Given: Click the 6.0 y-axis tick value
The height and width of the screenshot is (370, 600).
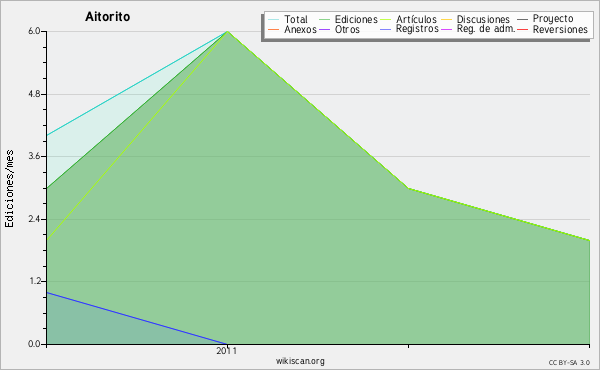Looking at the screenshot, I should click(x=34, y=31).
